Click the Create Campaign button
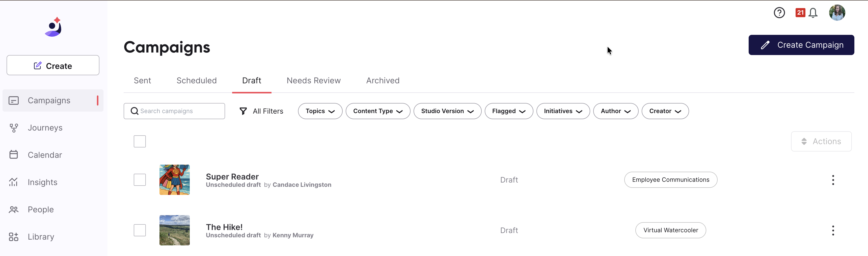The height and width of the screenshot is (256, 868). (801, 45)
